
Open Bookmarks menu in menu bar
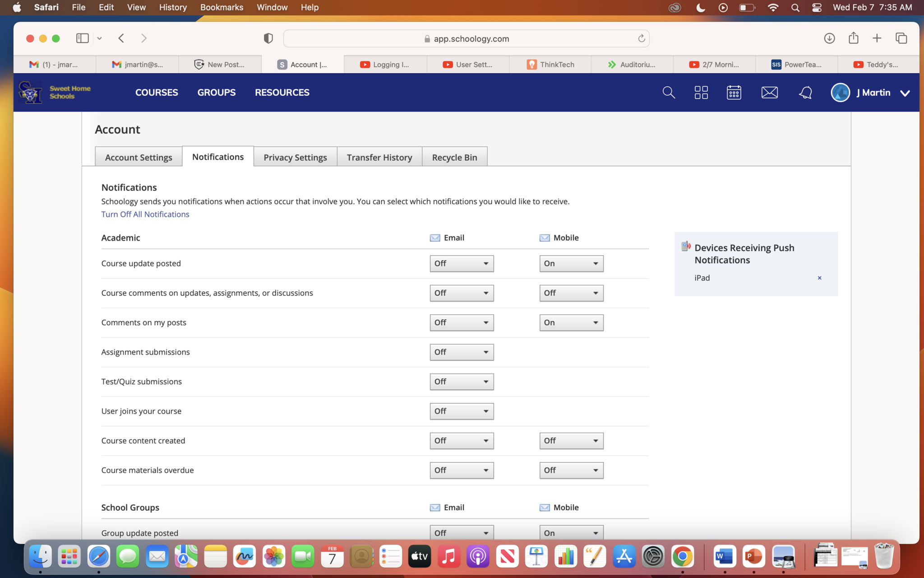click(x=222, y=7)
